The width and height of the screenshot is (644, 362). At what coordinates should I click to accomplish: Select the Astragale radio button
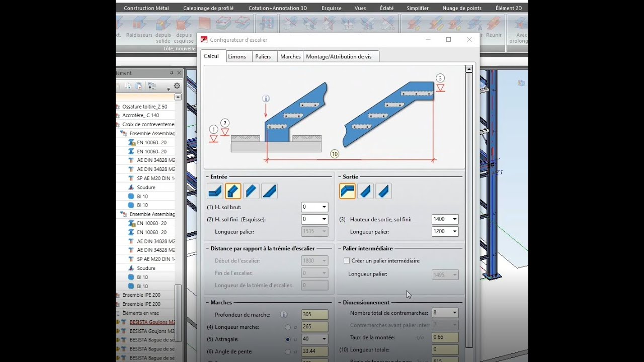point(288,339)
